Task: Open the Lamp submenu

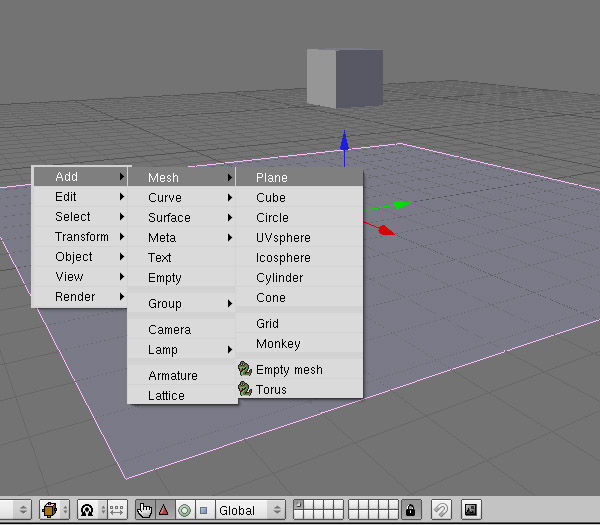Action: [x=181, y=349]
